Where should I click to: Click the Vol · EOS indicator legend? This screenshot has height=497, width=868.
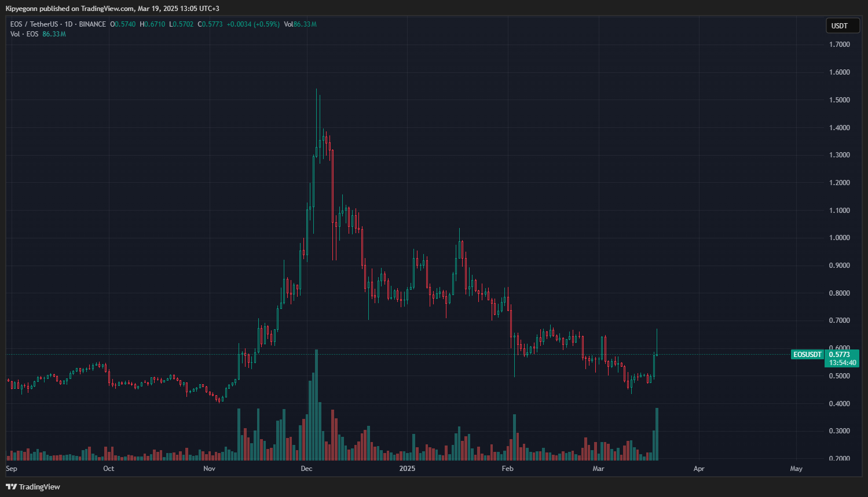[38, 34]
